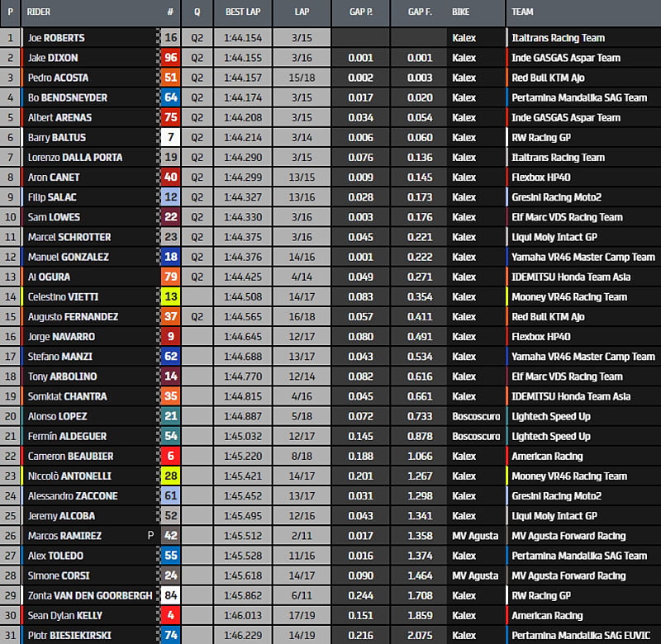
Task: Click the Q2 badge in Joe Roberts' row
Action: [197, 38]
